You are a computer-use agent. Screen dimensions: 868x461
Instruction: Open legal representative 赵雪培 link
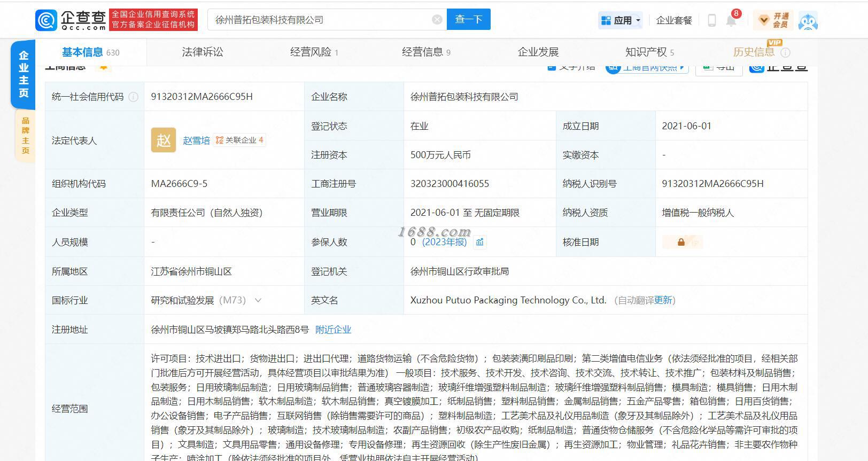[x=196, y=140]
